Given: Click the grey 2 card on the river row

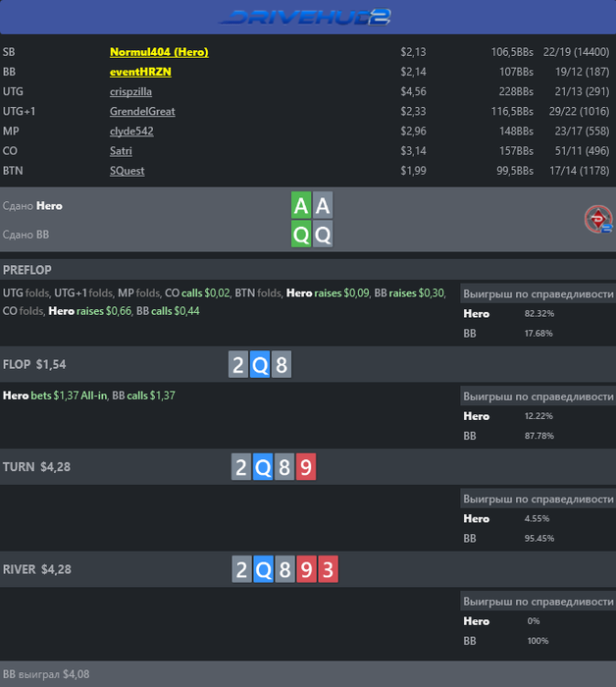Looking at the screenshot, I should pos(241,569).
